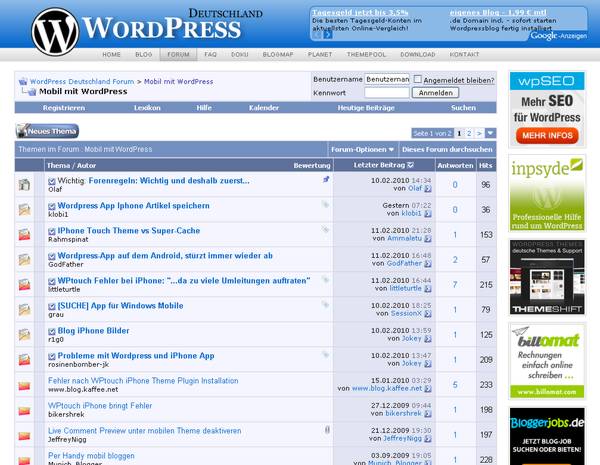
Task: Click next ad arrow in Google ads
Action: tap(328, 34)
